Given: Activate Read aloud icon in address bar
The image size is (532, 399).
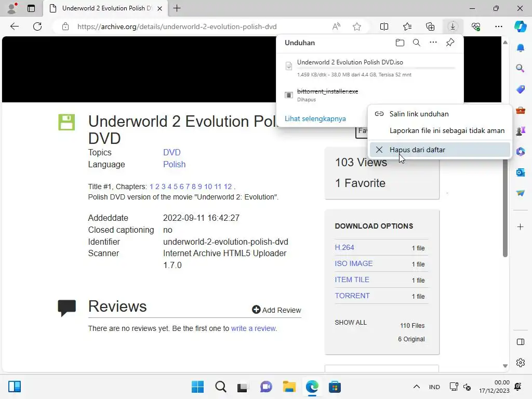Looking at the screenshot, I should pyautogui.click(x=336, y=26).
